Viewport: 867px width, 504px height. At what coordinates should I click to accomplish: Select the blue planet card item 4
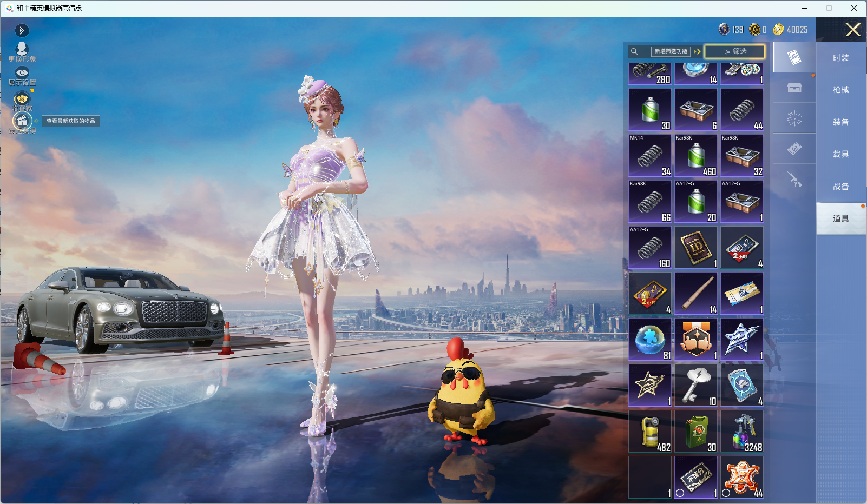point(742,386)
